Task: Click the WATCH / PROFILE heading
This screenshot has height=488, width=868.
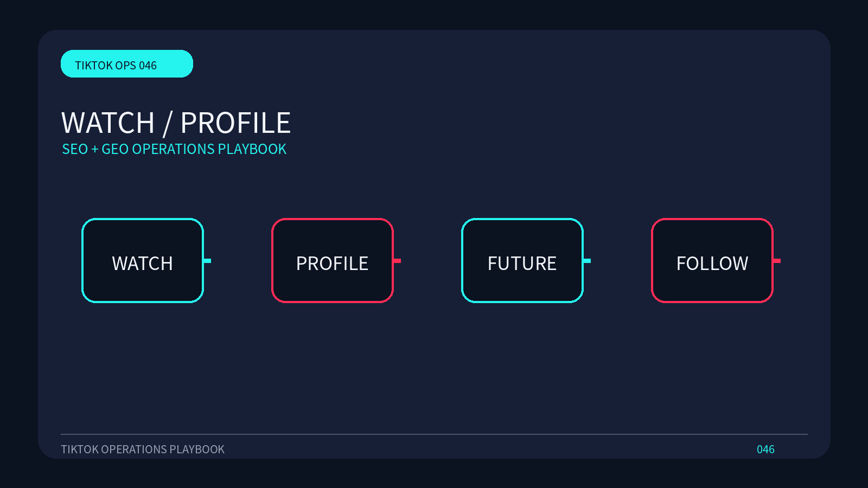Action: (x=176, y=123)
